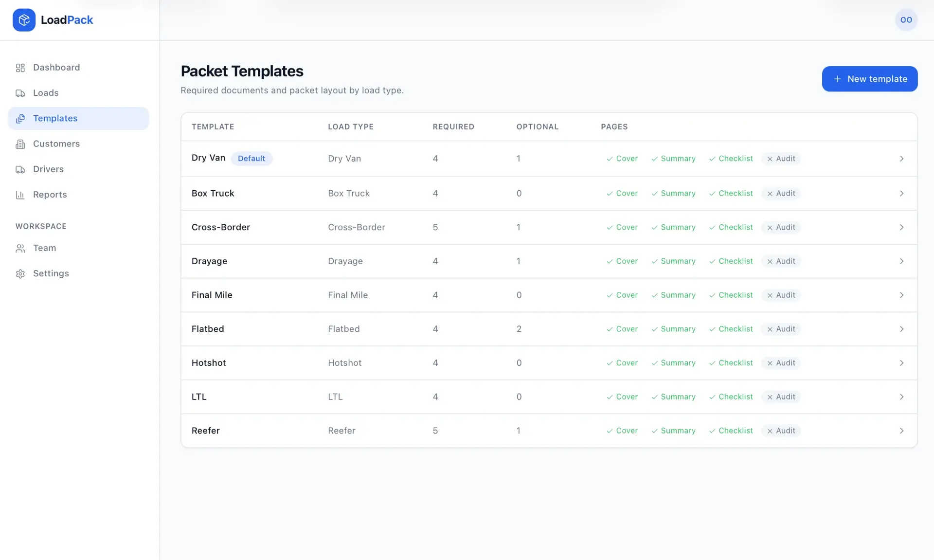Screen dimensions: 934x560
Task: Open the Dry Van template name
Action: (x=208, y=158)
